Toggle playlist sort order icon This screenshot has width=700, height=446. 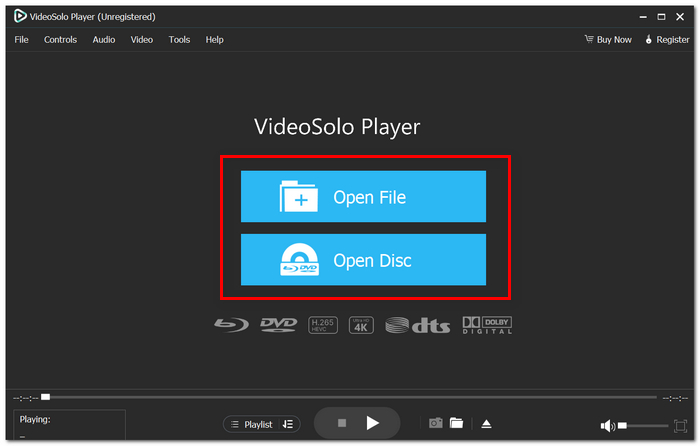pyautogui.click(x=288, y=424)
